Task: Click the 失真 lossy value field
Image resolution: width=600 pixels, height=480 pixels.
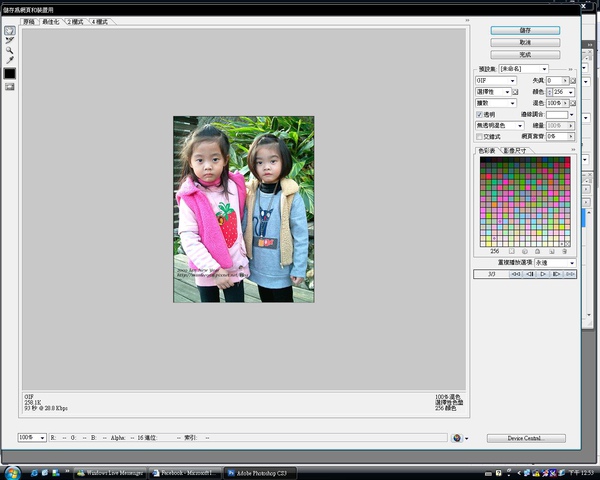Action: [x=554, y=81]
